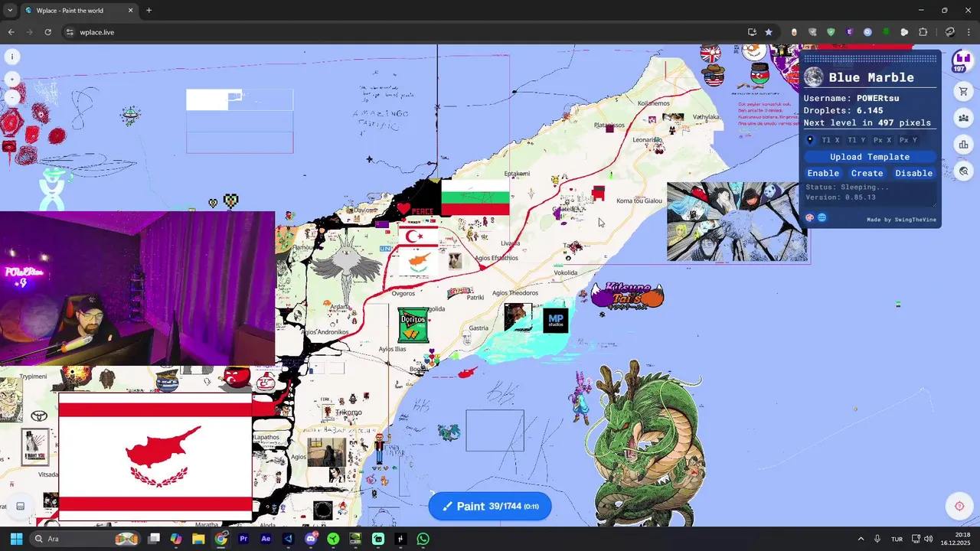Click the Enable templates button
The image size is (980, 551).
click(x=823, y=173)
